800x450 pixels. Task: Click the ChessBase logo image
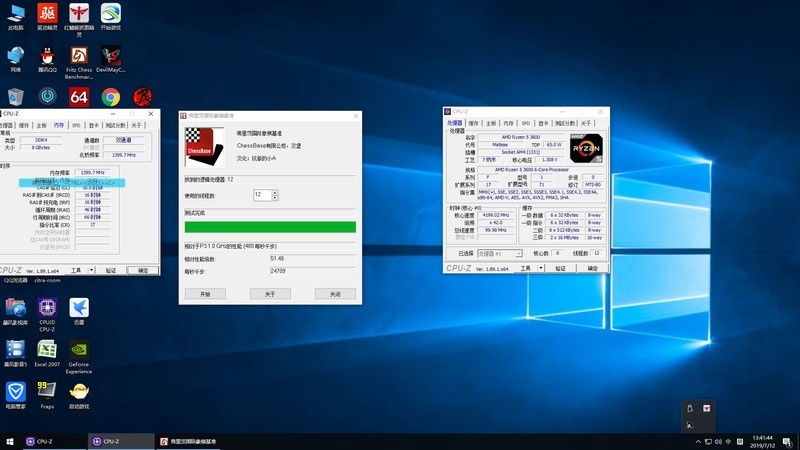(x=204, y=147)
